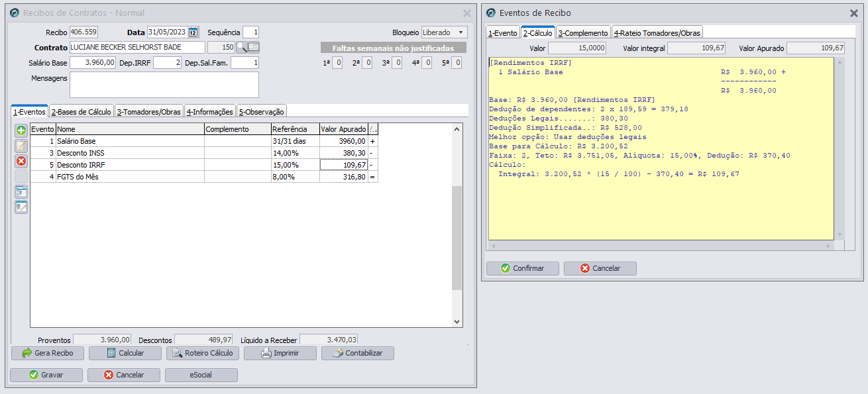Click the Eventos de Recibo window logo icon
The height and width of the screenshot is (394, 868).
coord(491,13)
